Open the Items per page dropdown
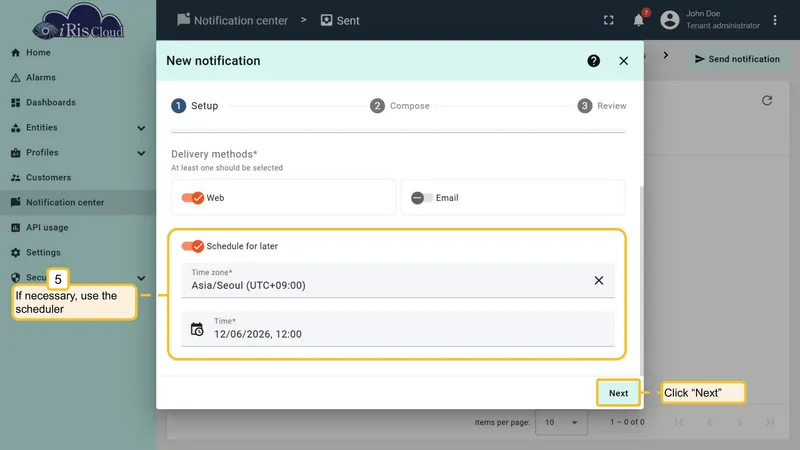The width and height of the screenshot is (800, 450). 561,422
